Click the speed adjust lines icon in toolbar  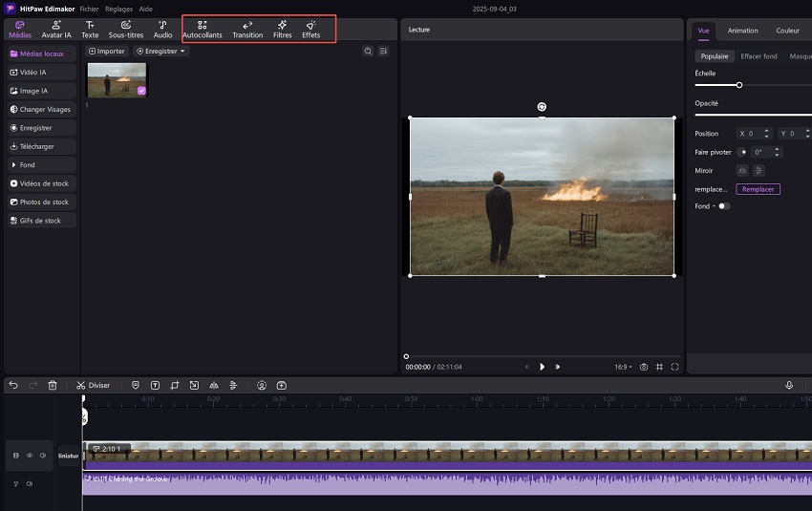click(x=233, y=385)
